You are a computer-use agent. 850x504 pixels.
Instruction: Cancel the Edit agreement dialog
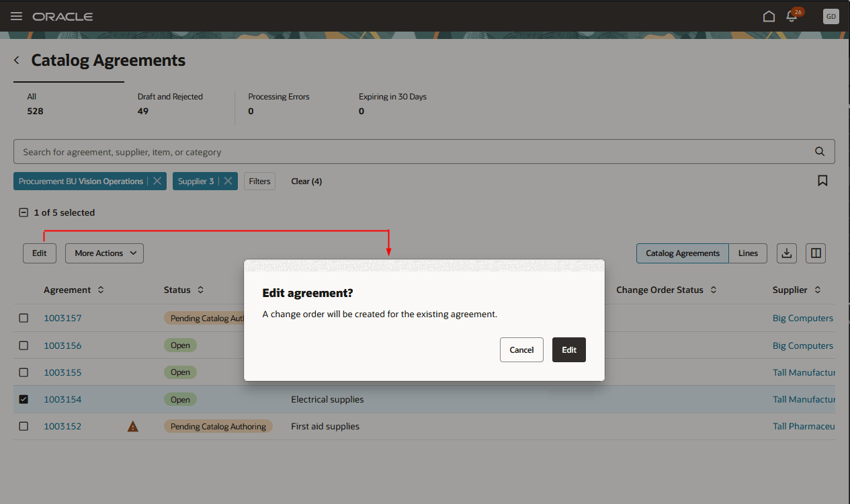pos(521,349)
